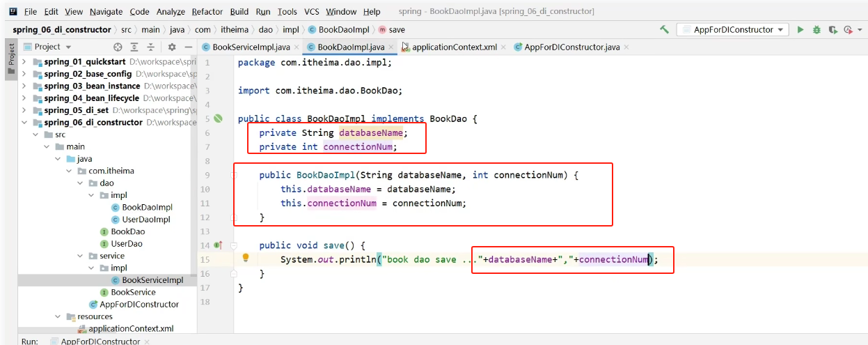The image size is (868, 345).
Task: Open the View menu
Action: pos(74,12)
